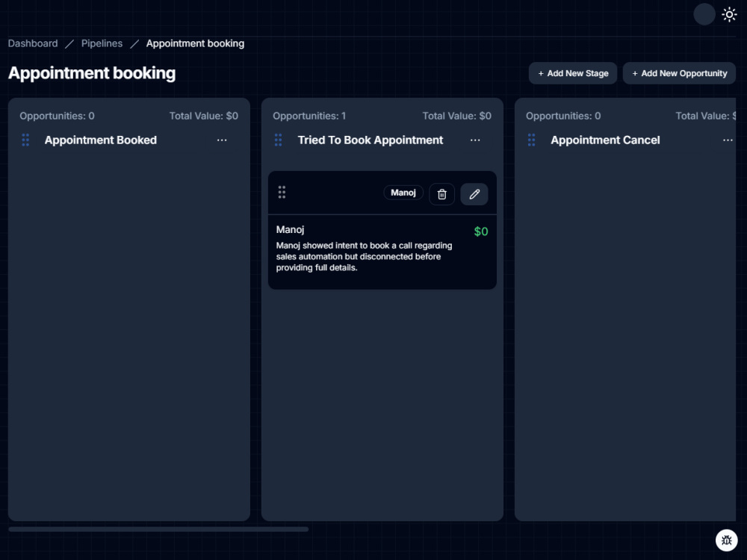747x560 pixels.
Task: Click the Tried To Book Appointment title
Action: [x=371, y=140]
